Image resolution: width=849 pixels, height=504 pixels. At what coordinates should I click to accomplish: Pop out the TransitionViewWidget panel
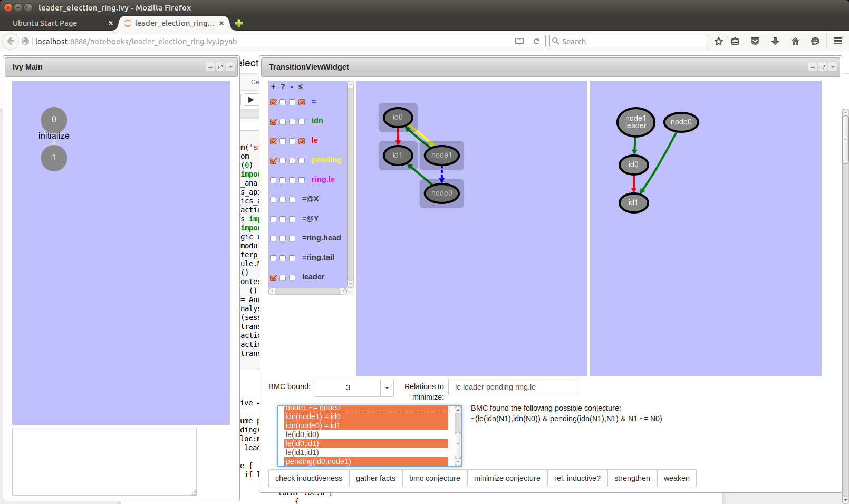[823, 67]
